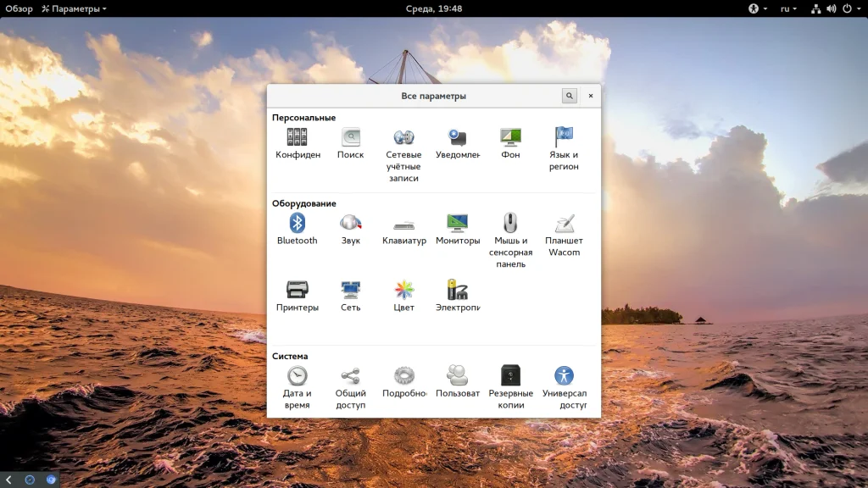The image size is (868, 488).
Task: Open the Звук (Sound) settings
Action: [x=350, y=224]
